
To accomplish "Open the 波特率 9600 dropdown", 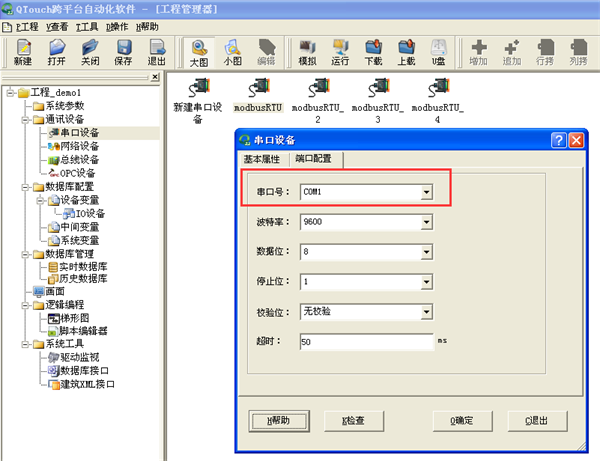I will [426, 222].
